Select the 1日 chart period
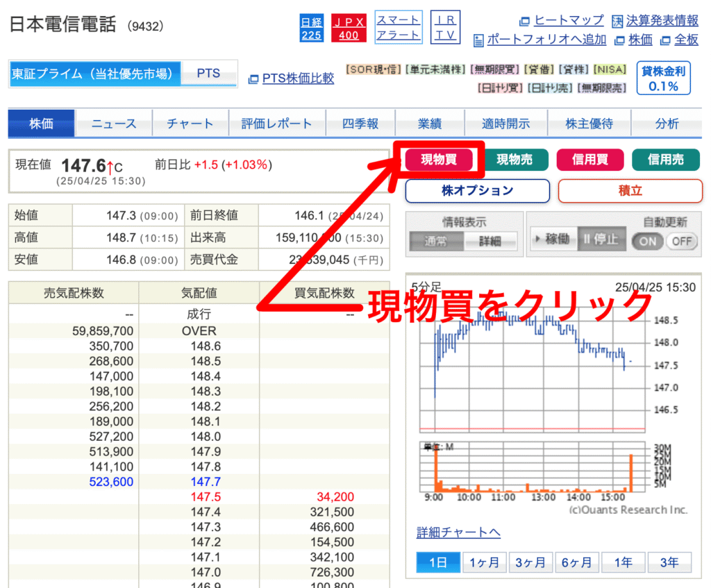The height and width of the screenshot is (588, 711). (x=439, y=562)
